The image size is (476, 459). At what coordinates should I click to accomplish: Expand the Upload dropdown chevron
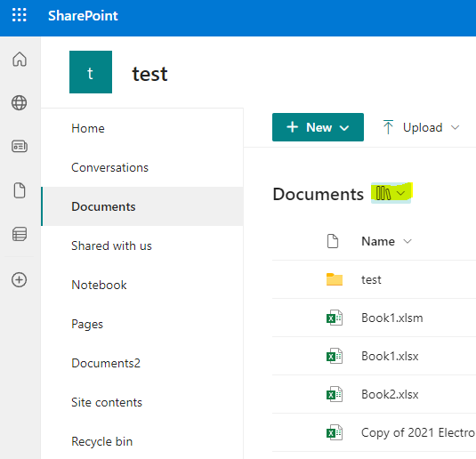pyautogui.click(x=455, y=127)
